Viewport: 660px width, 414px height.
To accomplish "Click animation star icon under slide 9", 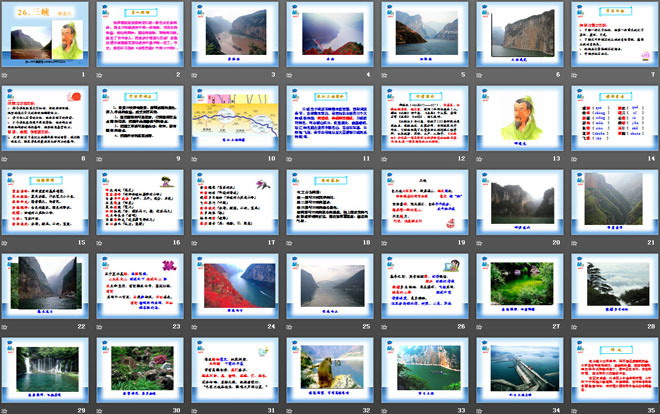I will click(100, 159).
